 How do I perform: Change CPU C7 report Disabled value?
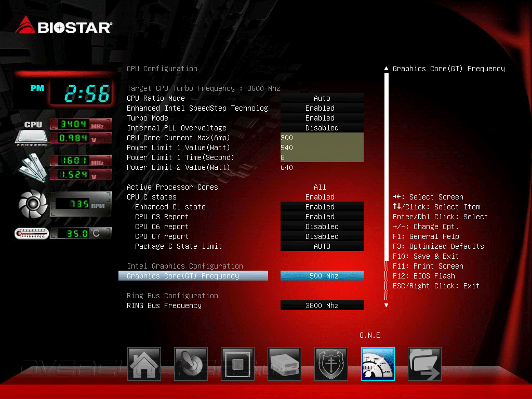(x=322, y=236)
